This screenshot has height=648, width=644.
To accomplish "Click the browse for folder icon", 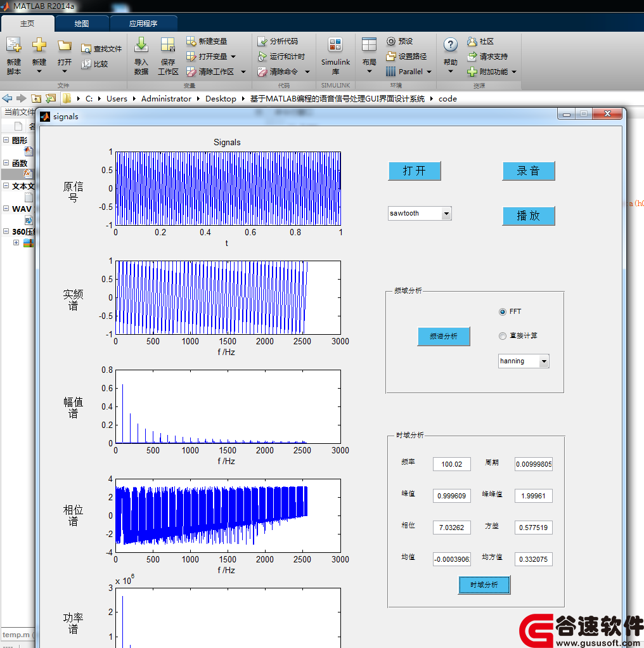I will coord(51,98).
